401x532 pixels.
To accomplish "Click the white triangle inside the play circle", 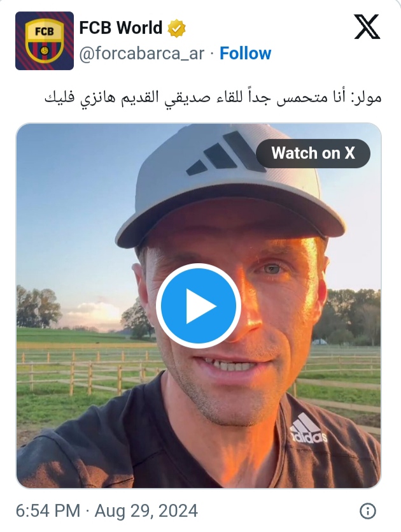I will (201, 306).
